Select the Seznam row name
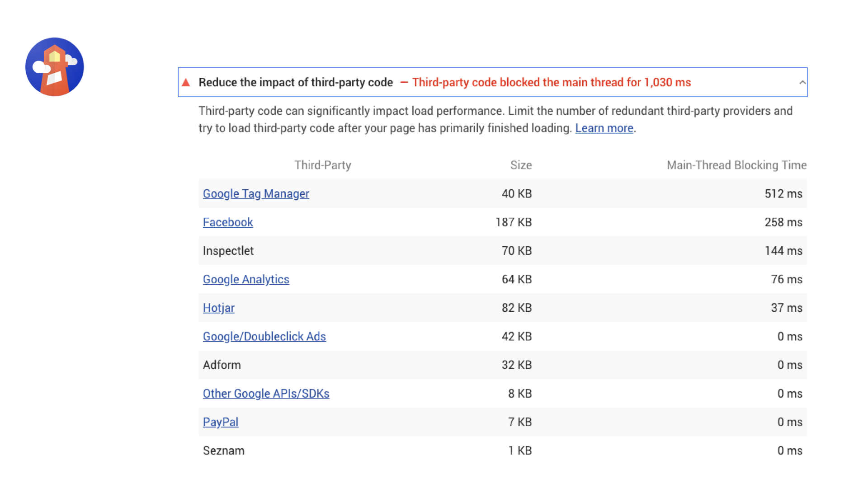This screenshot has height=488, width=868. [x=224, y=450]
